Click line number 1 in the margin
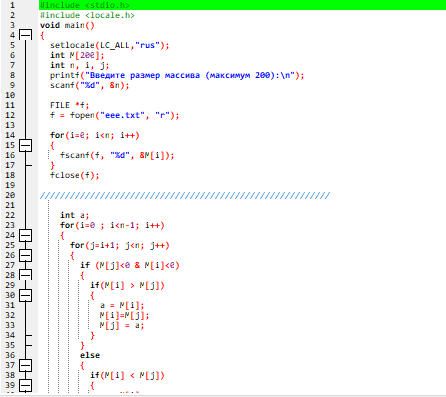This screenshot has width=446, height=397. [12, 5]
